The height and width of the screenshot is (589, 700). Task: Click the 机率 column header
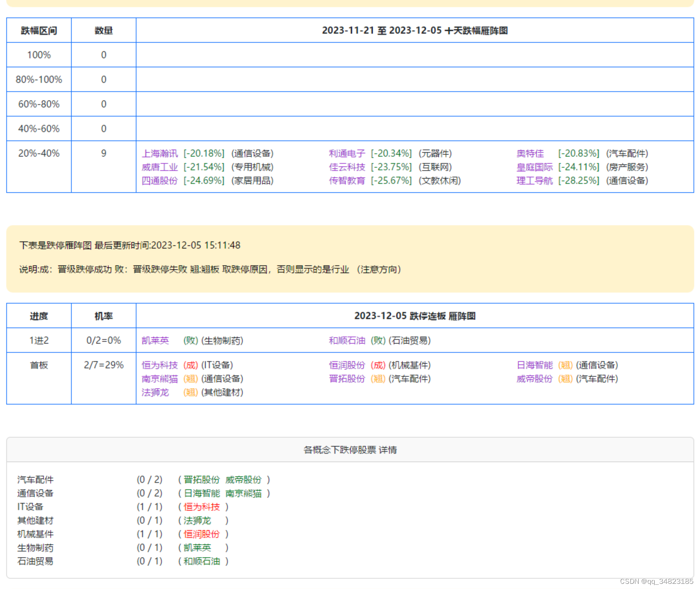(104, 316)
